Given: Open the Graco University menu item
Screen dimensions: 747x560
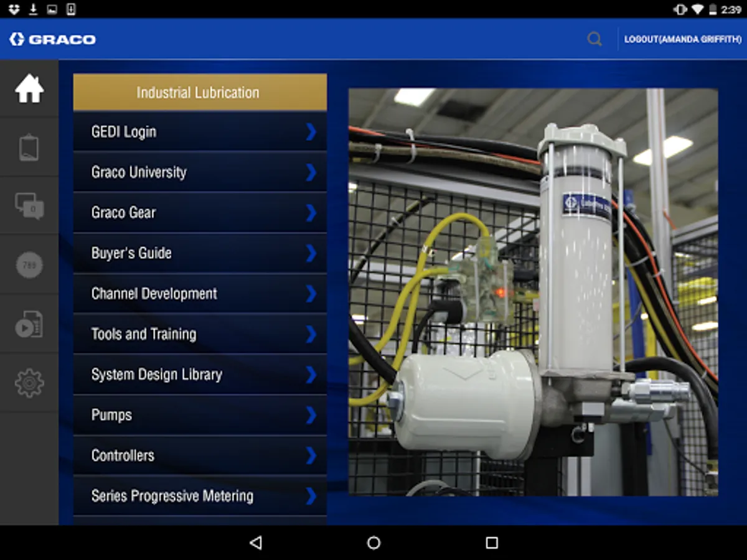Looking at the screenshot, I should (200, 172).
